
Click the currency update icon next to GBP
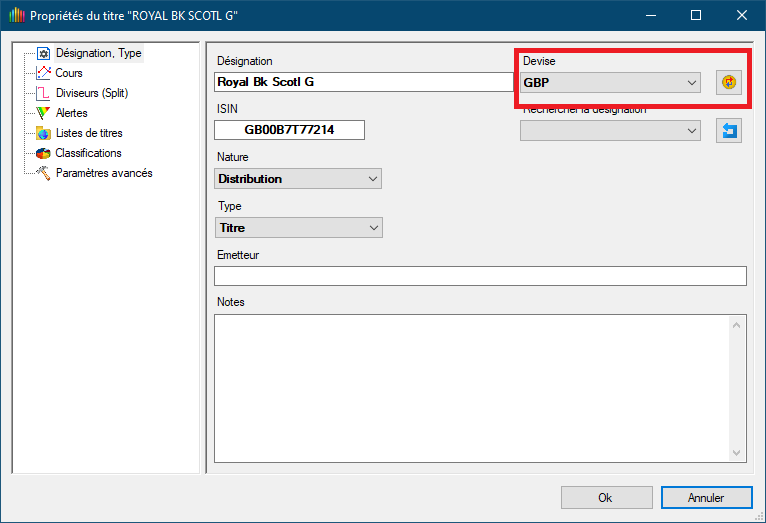click(729, 82)
